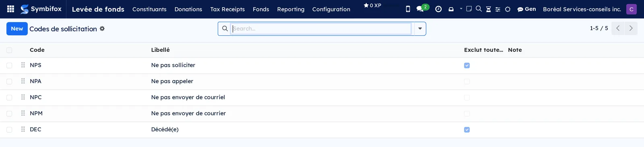Click the label Décédé(e)

tap(165, 129)
